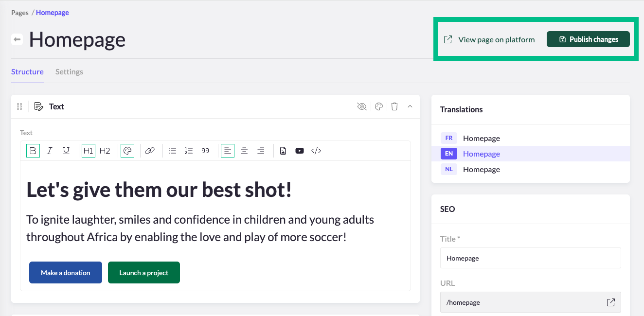This screenshot has height=316, width=644.
Task: Switch to the Settings tab
Action: point(69,72)
